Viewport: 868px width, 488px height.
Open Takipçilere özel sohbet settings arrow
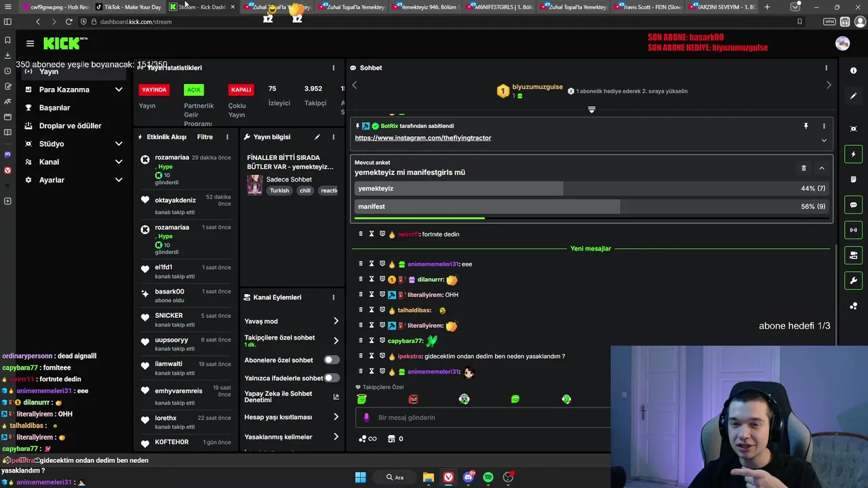(336, 340)
